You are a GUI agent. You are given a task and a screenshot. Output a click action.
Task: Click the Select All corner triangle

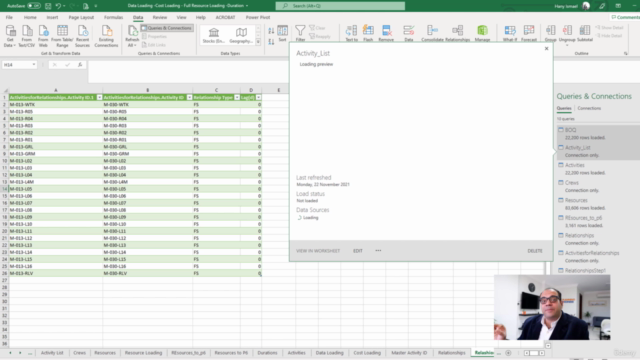pyautogui.click(x=5, y=90)
